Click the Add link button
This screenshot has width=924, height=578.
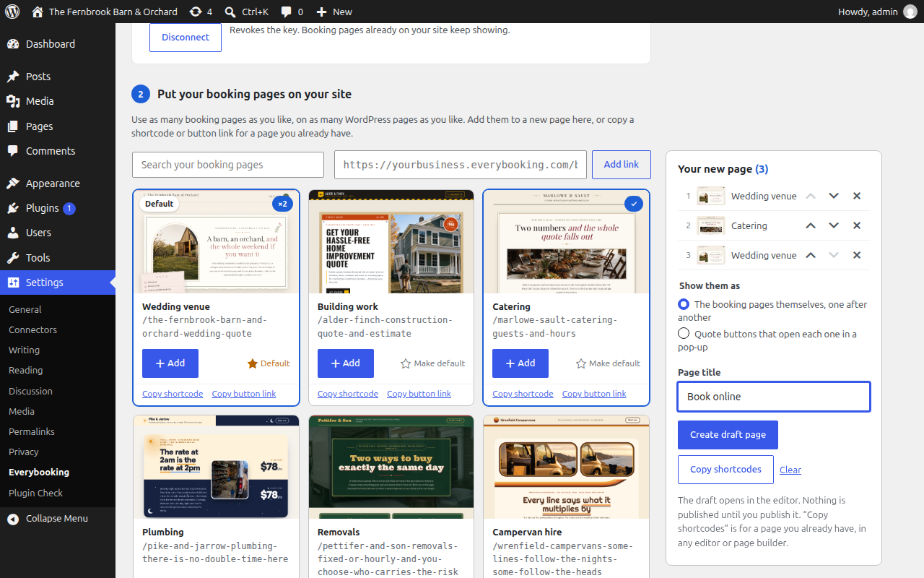(x=622, y=165)
